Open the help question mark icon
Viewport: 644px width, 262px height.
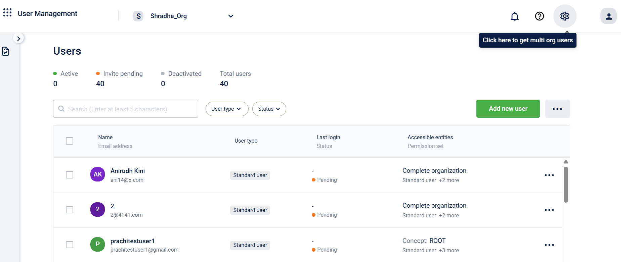tap(540, 16)
